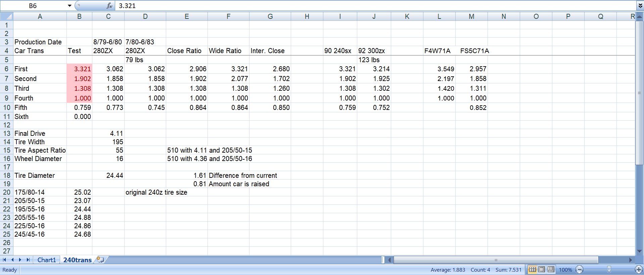Select the '79 lbs' cell
Viewport: 644px width, 275px height.
coord(145,60)
